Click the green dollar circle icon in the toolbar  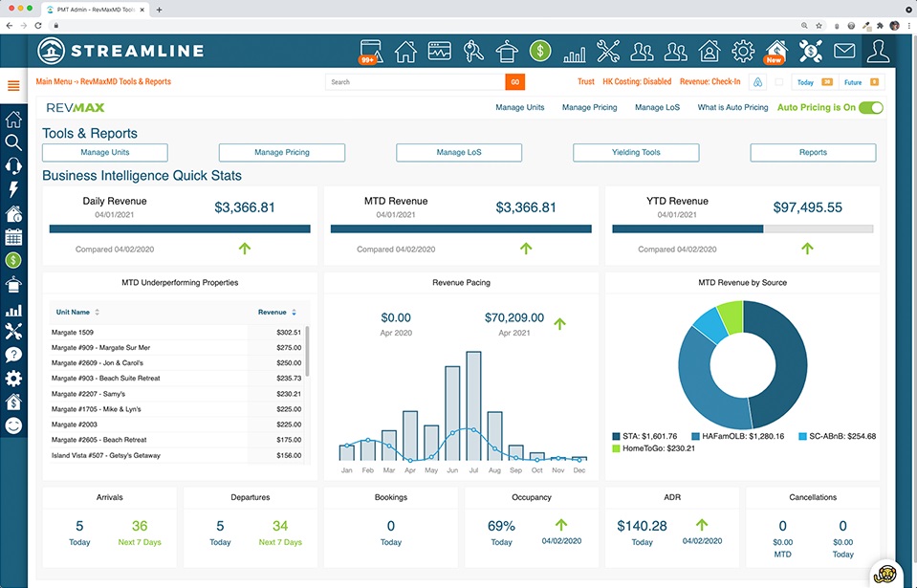tap(539, 51)
